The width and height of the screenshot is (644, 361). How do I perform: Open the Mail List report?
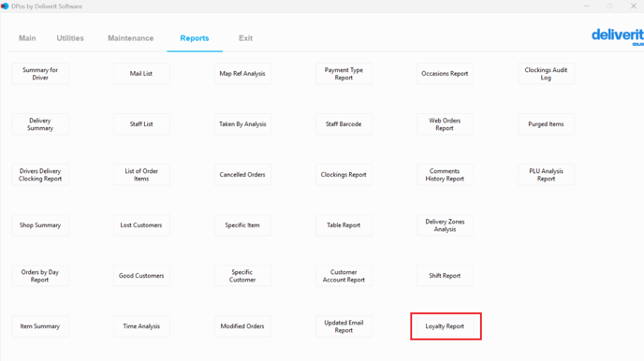(141, 74)
